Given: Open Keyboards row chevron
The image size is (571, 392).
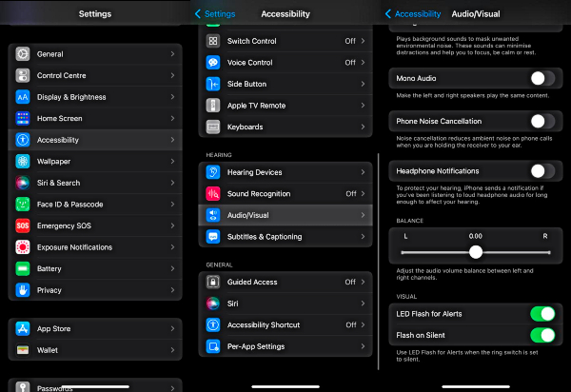Looking at the screenshot, I should (363, 127).
